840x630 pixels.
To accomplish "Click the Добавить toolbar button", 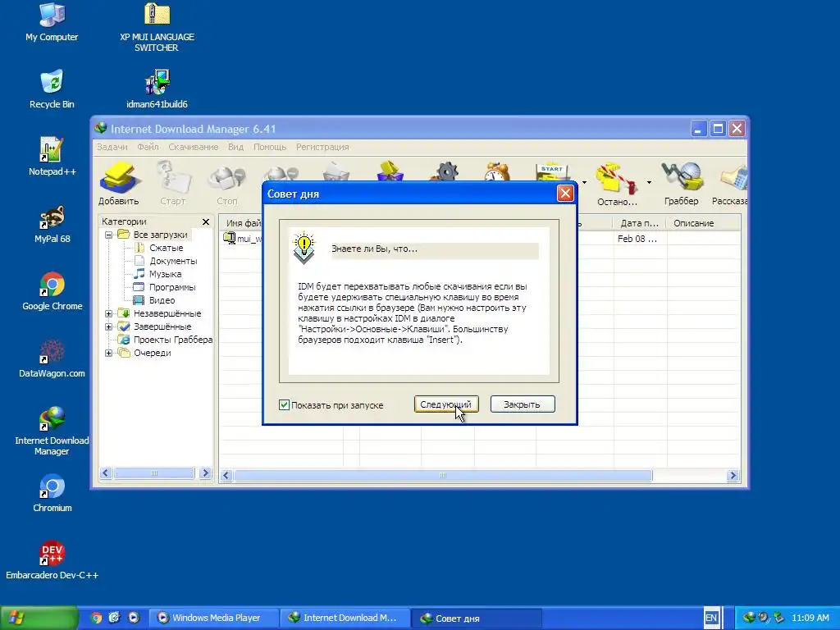I will point(118,184).
